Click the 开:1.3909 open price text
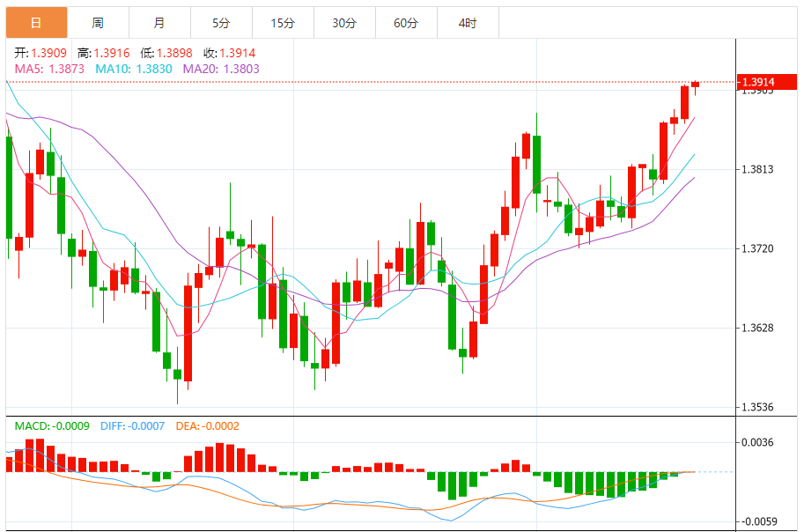The height and width of the screenshot is (532, 804). (x=41, y=53)
